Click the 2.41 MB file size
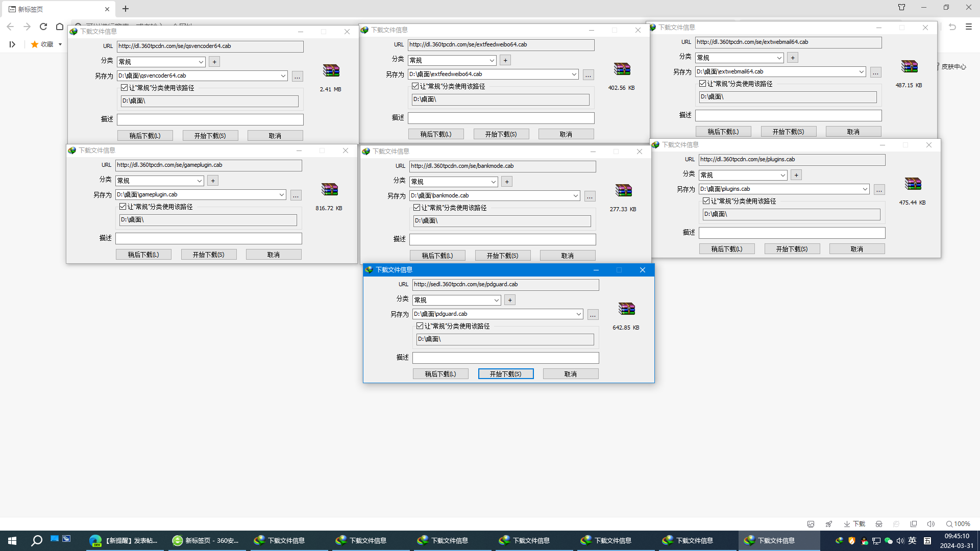 click(x=330, y=89)
